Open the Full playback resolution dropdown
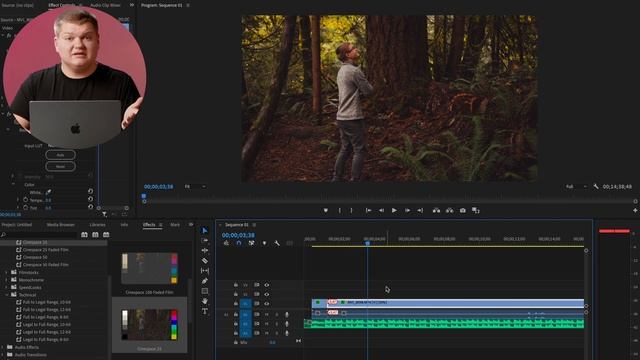This screenshot has width=640, height=360. click(x=576, y=187)
